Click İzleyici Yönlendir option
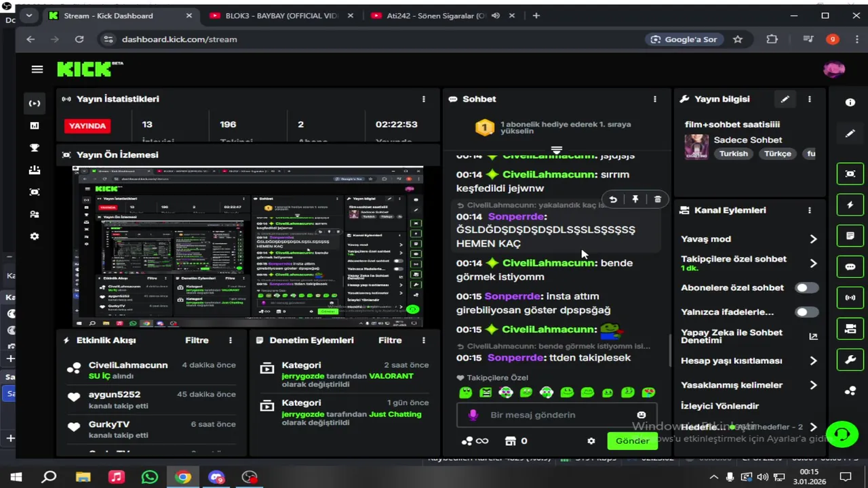This screenshot has width=868, height=488. pyautogui.click(x=719, y=406)
